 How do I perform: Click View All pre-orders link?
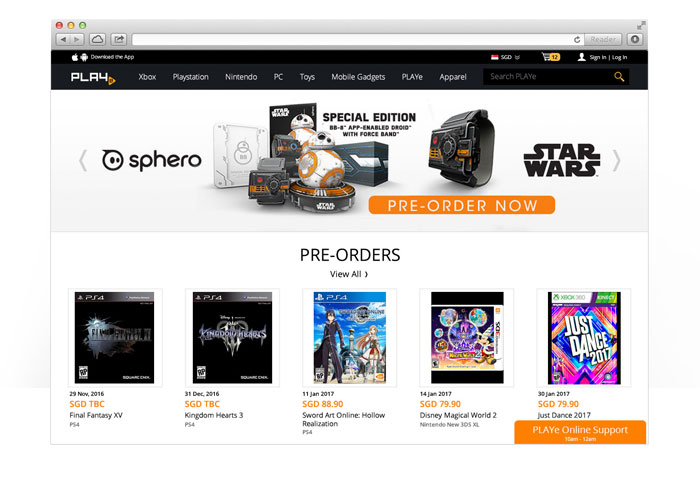tap(349, 274)
